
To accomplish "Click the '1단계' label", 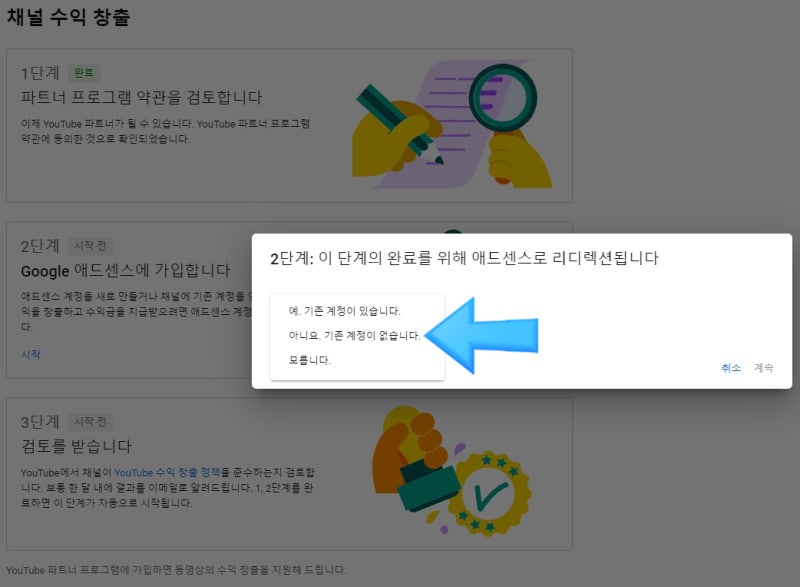I will (x=40, y=73).
